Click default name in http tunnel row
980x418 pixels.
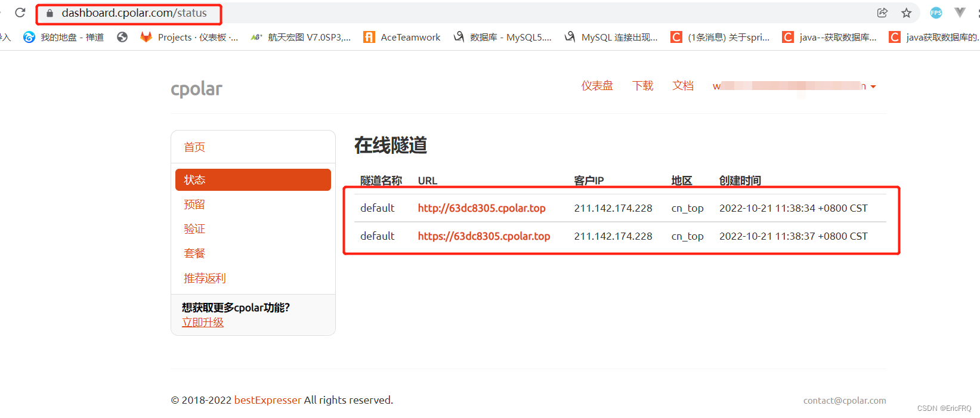coord(377,208)
